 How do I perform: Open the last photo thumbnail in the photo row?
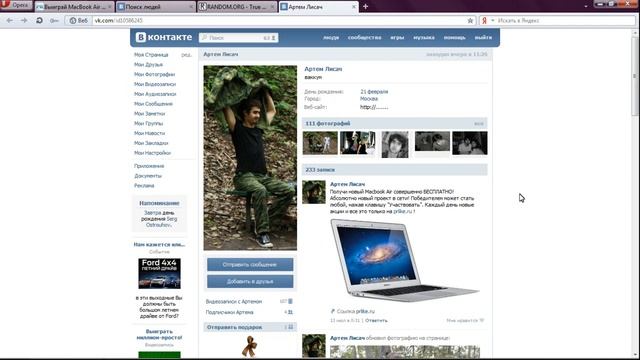coord(470,143)
